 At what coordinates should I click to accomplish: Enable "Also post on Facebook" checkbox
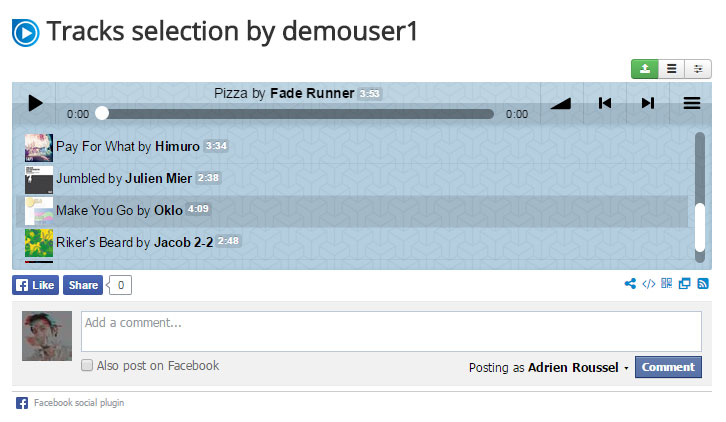click(88, 366)
